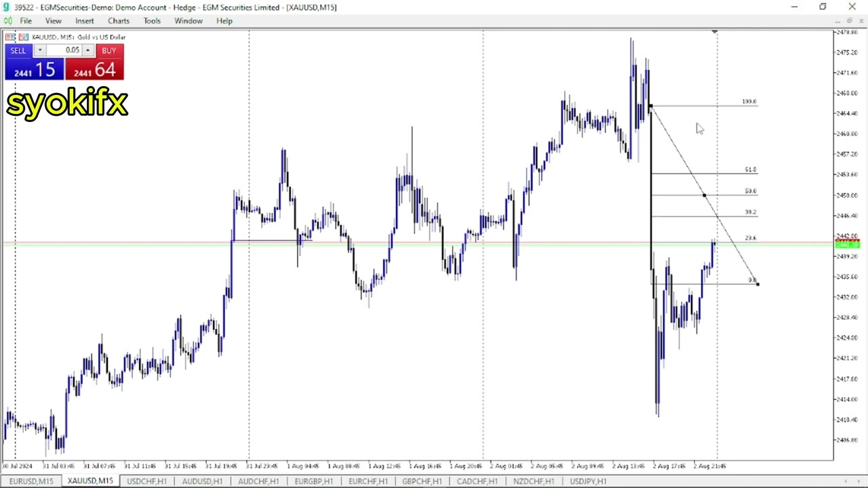Screen dimensions: 868x488
Task: Select the XAUUSD,M15 chart tab
Action: [90, 481]
